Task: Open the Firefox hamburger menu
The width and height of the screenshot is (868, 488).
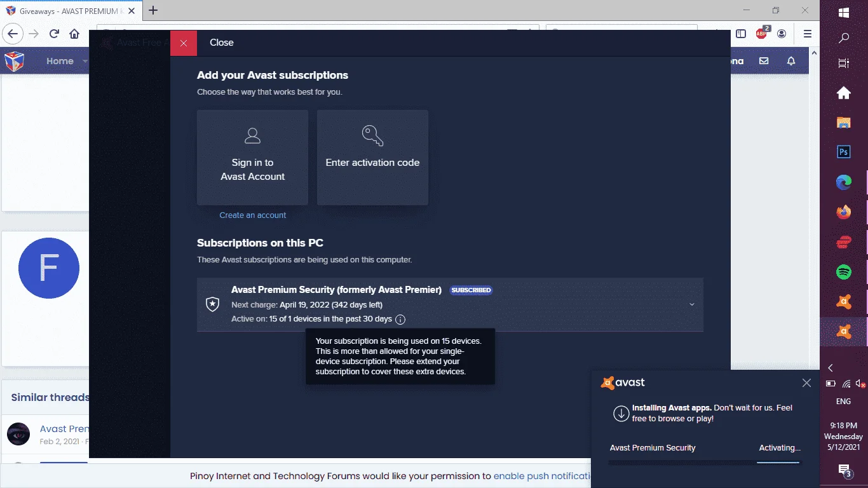Action: tap(808, 34)
